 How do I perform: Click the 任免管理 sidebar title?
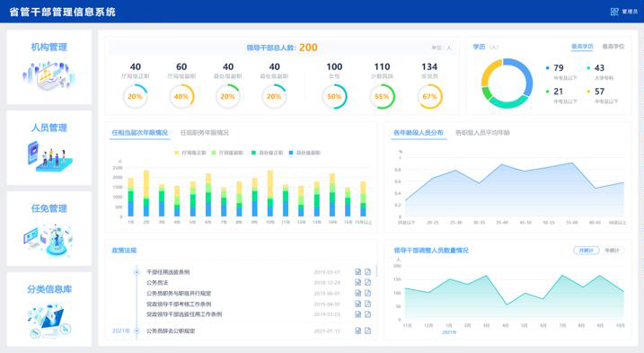[49, 208]
